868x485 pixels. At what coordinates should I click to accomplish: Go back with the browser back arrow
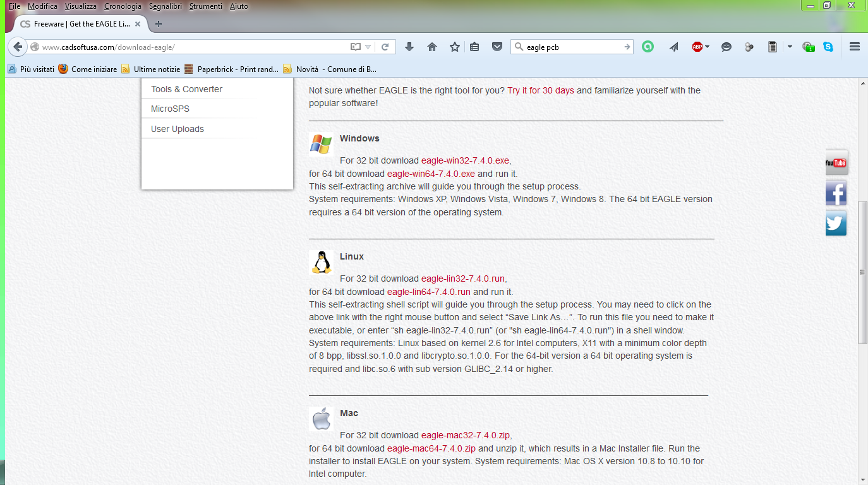pos(18,47)
